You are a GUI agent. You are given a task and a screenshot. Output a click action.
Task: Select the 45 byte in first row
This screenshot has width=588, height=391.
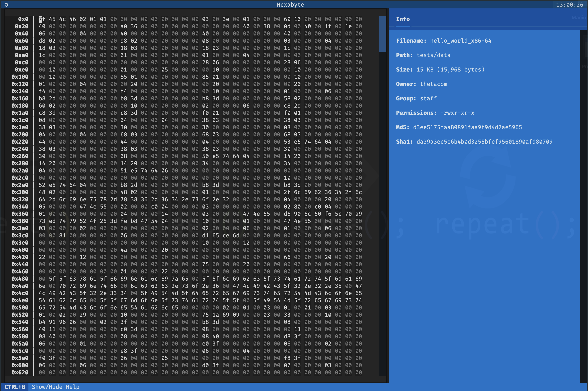(x=52, y=19)
